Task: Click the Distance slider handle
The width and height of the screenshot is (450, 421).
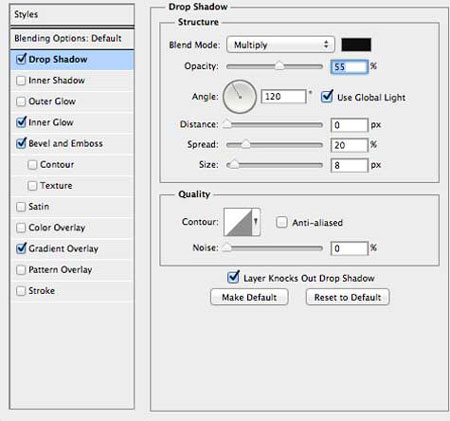Action: (227, 124)
